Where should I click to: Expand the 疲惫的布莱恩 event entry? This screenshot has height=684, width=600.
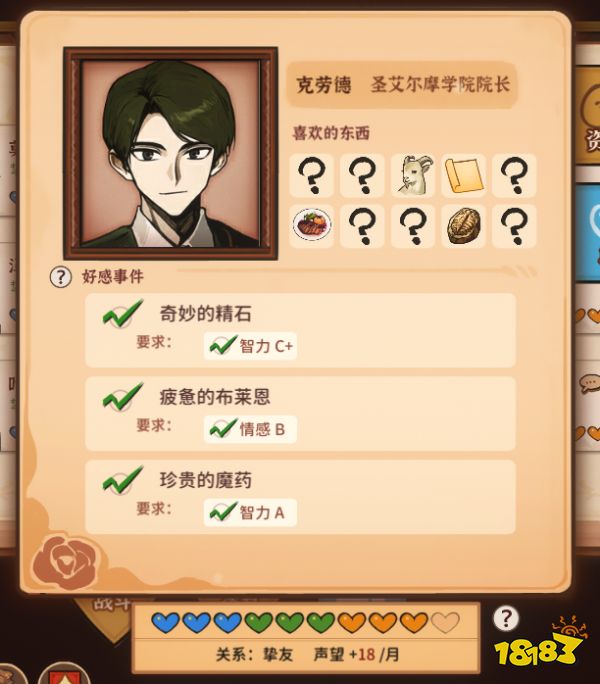pyautogui.click(x=300, y=414)
